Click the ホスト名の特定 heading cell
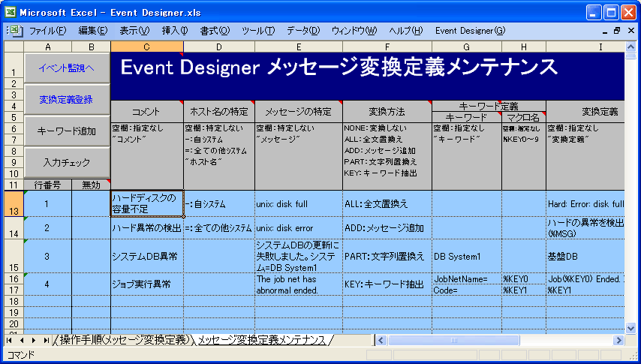This screenshot has height=364, width=641. coord(219,111)
